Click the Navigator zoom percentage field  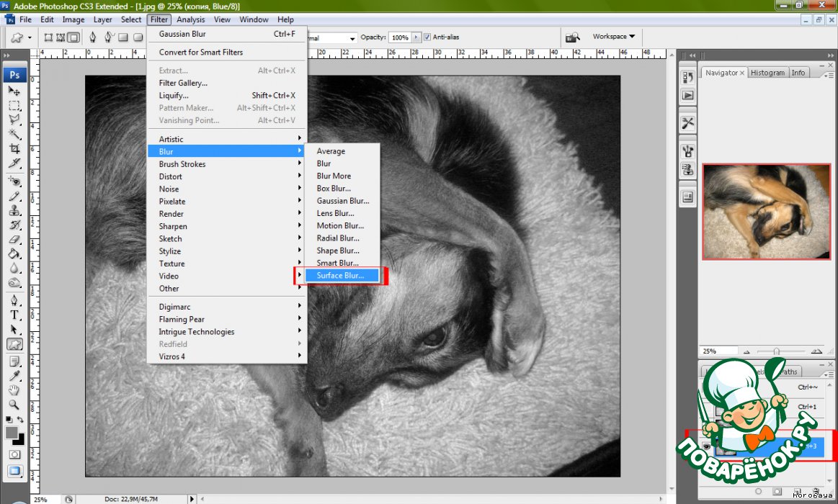(718, 351)
